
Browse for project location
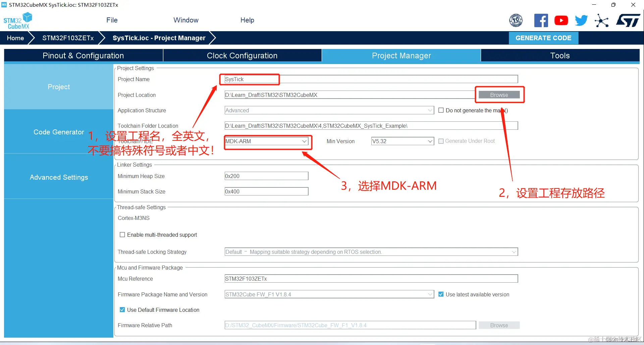tap(499, 95)
